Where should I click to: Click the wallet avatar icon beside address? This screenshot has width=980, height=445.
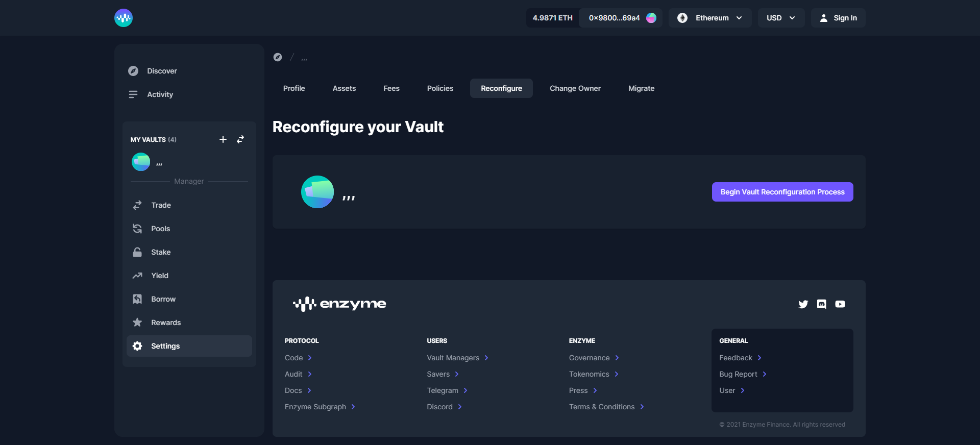click(x=651, y=18)
